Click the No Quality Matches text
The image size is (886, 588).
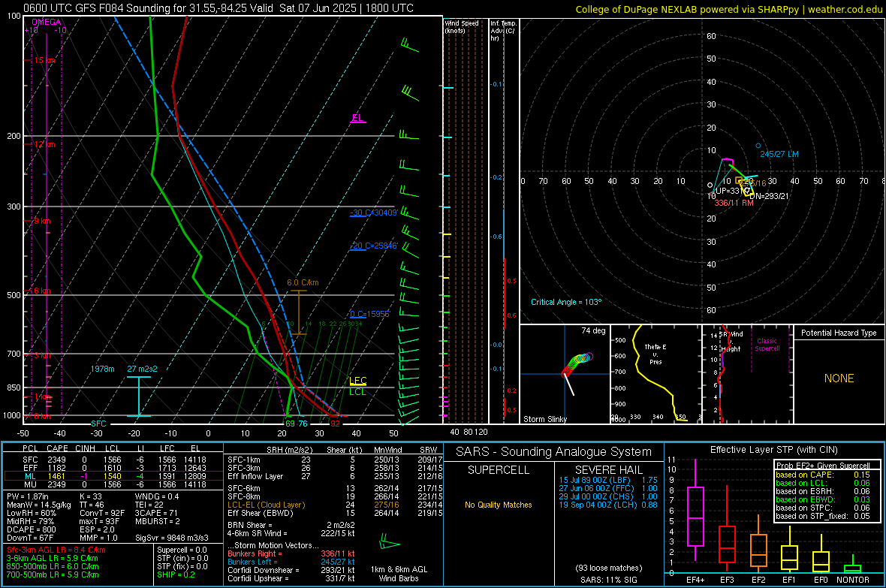(499, 505)
